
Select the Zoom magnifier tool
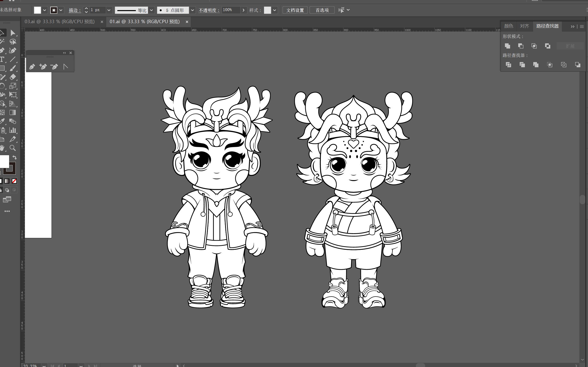[x=13, y=148]
